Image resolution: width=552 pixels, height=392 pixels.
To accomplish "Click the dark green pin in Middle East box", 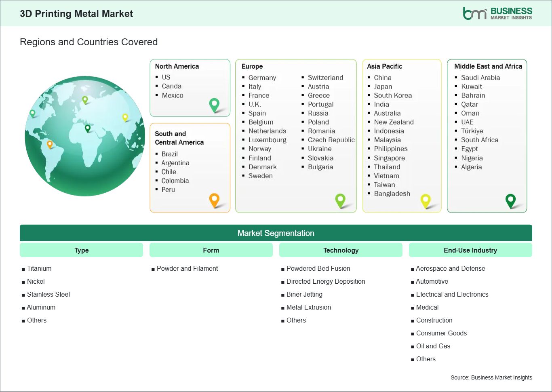I will pyautogui.click(x=511, y=200).
